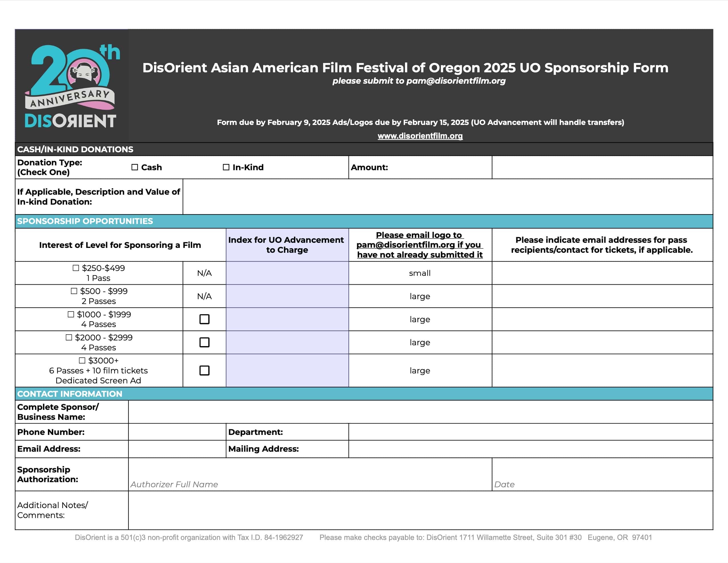This screenshot has width=728, height=563.
Task: Select the $500 - $999 sponsorship checkbox
Action: 74,291
